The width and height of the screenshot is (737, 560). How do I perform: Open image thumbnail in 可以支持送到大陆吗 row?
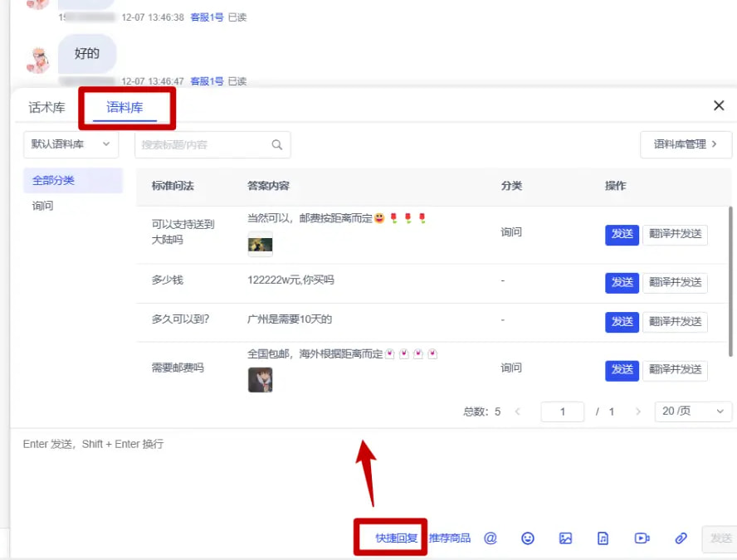pos(261,244)
